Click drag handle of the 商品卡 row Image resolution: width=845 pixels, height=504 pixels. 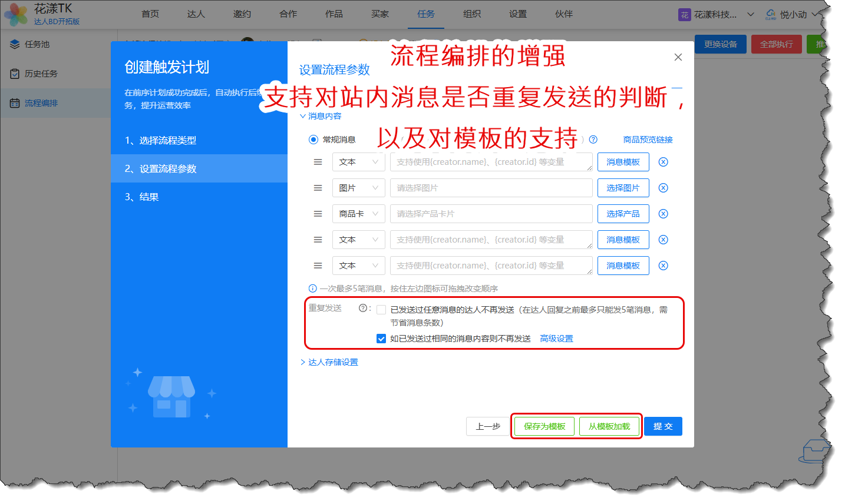pos(318,214)
